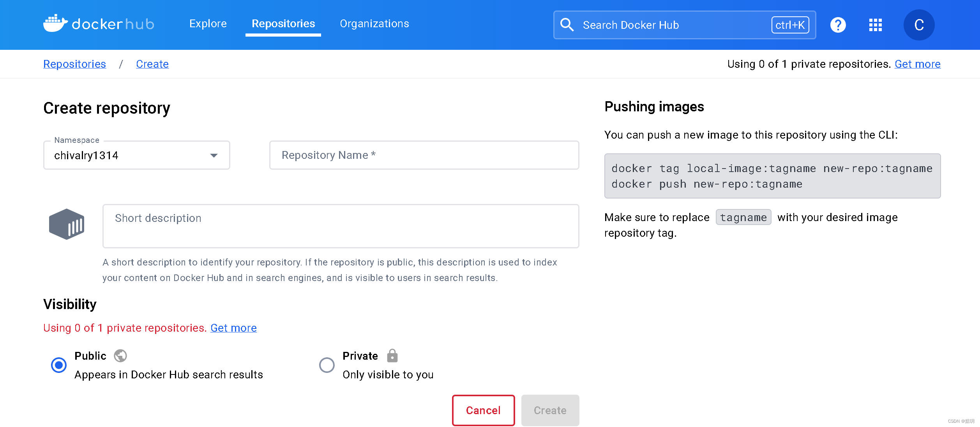Click 'Appears in Docker Hub search results' text
Screen dimensions: 980x427
tap(169, 374)
